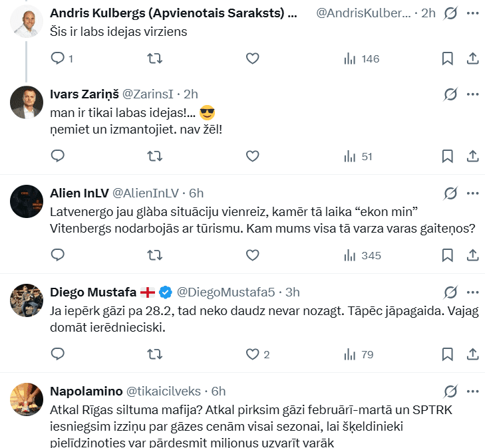Open more options on Napolamino's tweet
485x448 pixels.
tap(472, 391)
